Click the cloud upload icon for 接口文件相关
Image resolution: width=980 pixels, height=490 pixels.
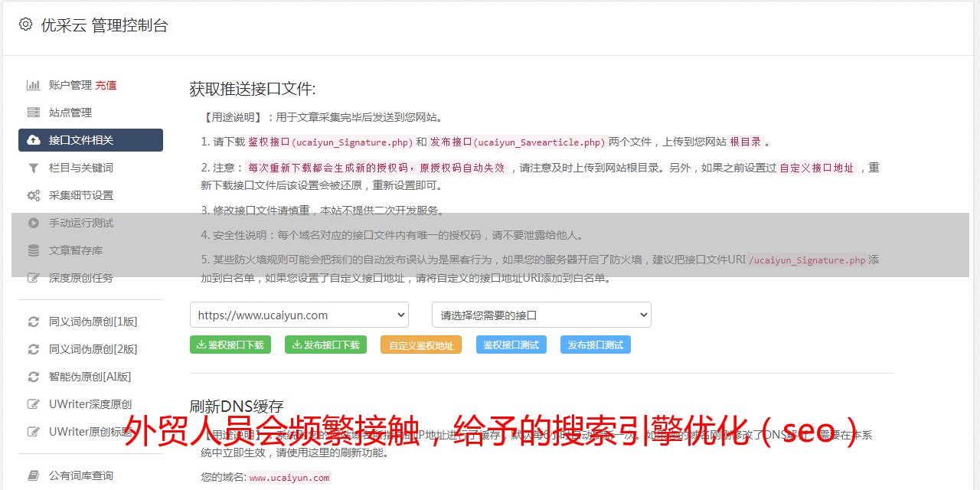point(34,140)
